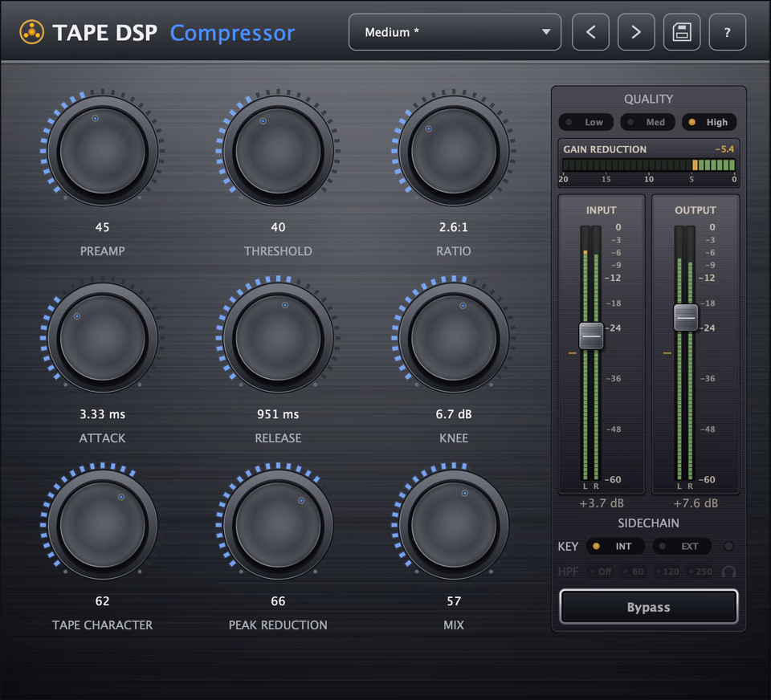Image resolution: width=771 pixels, height=700 pixels.
Task: Click the TAPE CHARACTER knob
Action: pyautogui.click(x=102, y=524)
